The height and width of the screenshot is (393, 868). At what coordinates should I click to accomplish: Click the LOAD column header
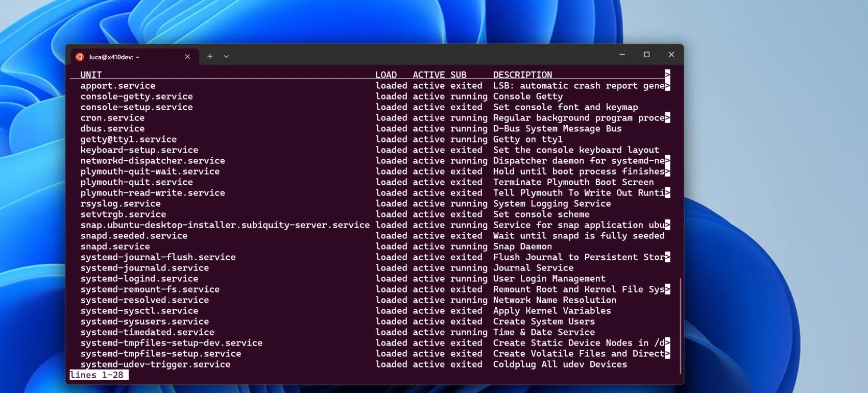(386, 75)
